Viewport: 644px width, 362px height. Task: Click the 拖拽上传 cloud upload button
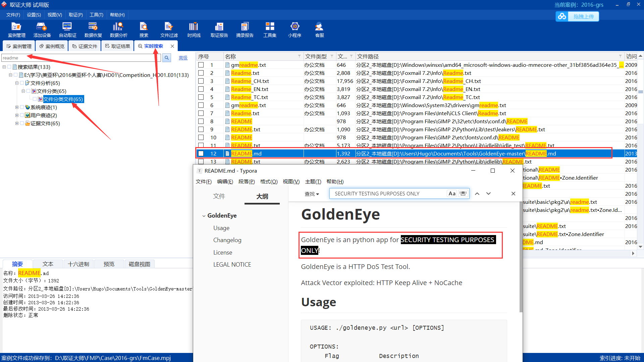pos(577,16)
